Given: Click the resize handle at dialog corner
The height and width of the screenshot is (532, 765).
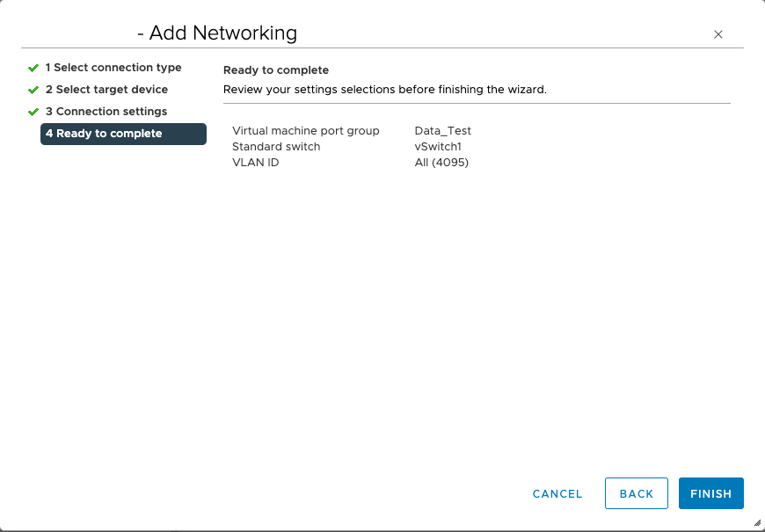Looking at the screenshot, I should 757,522.
